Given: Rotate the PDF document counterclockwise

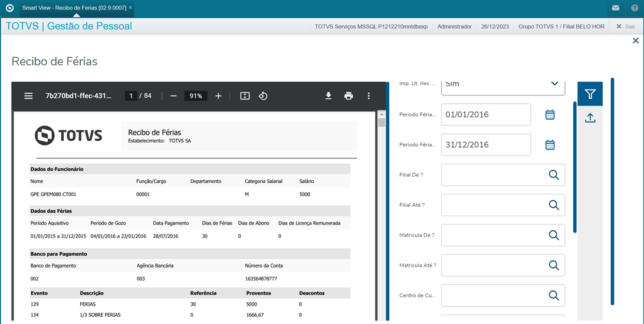Looking at the screenshot, I should click(263, 96).
